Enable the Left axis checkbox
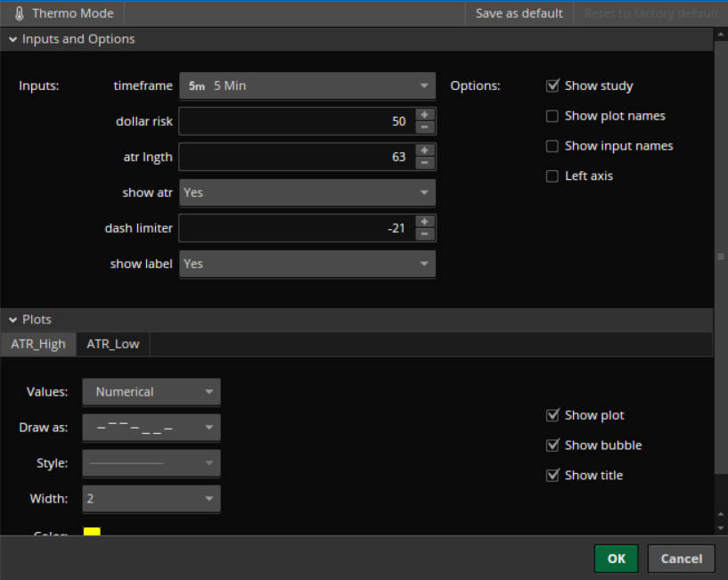The image size is (728, 580). pos(552,176)
